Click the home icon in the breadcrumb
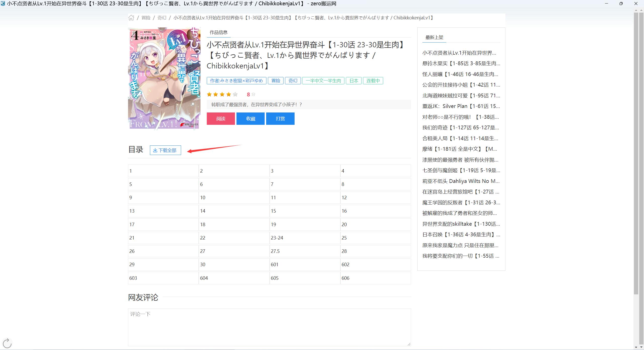 click(x=131, y=18)
